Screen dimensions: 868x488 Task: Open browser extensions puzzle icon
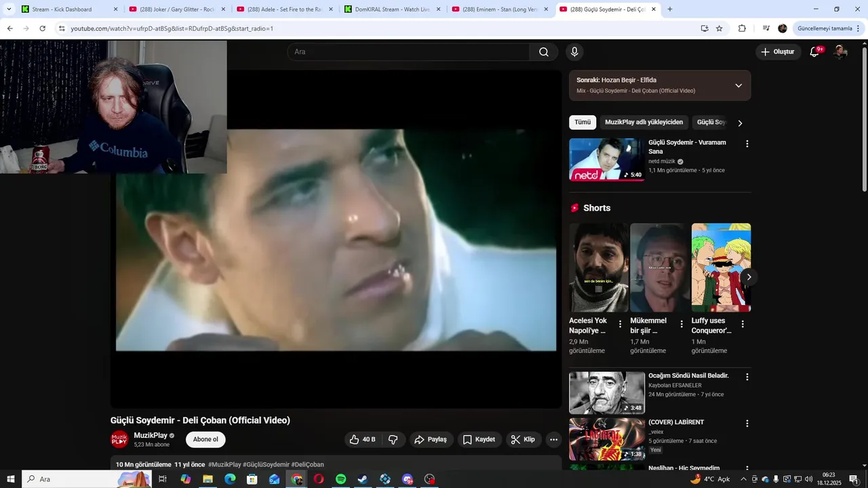pos(742,28)
